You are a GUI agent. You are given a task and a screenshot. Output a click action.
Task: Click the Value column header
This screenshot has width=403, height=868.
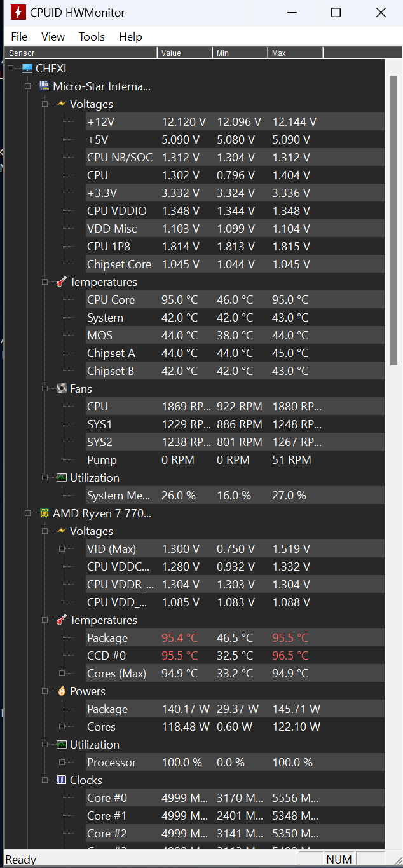click(x=184, y=53)
